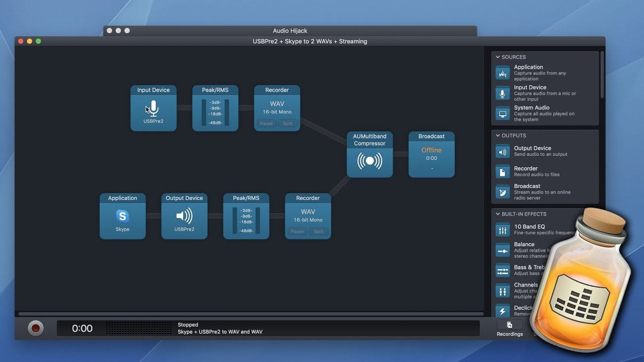This screenshot has width=644, height=362.
Task: Click the audio level meter beside the timer
Action: point(138,328)
